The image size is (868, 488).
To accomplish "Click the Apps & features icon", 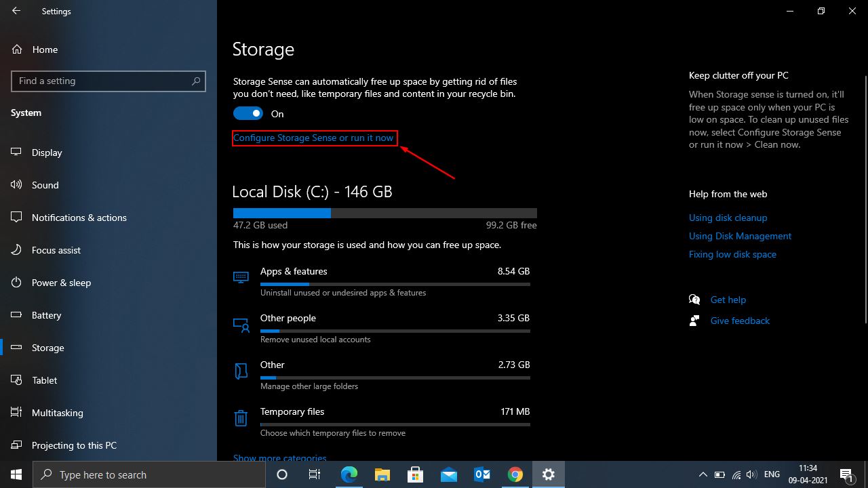I will pos(241,277).
